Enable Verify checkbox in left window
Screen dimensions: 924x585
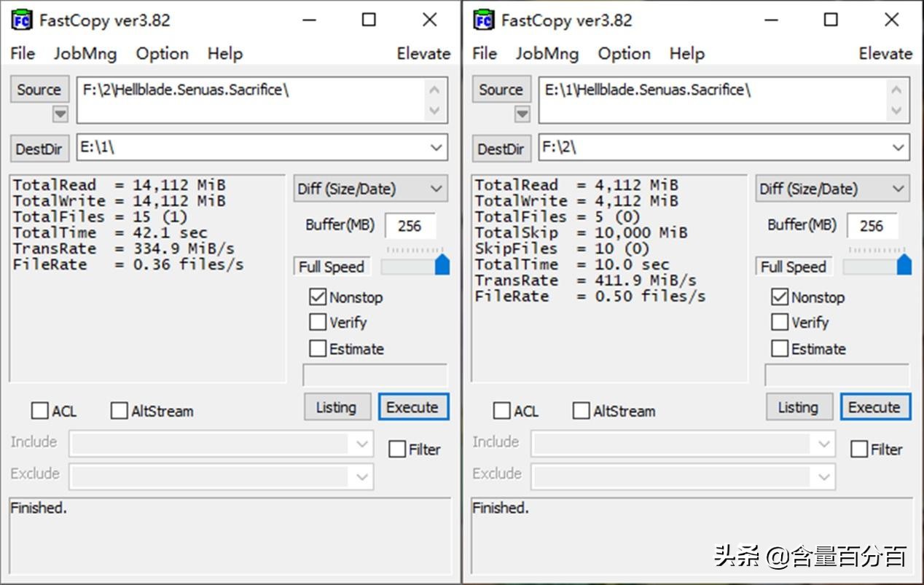318,322
